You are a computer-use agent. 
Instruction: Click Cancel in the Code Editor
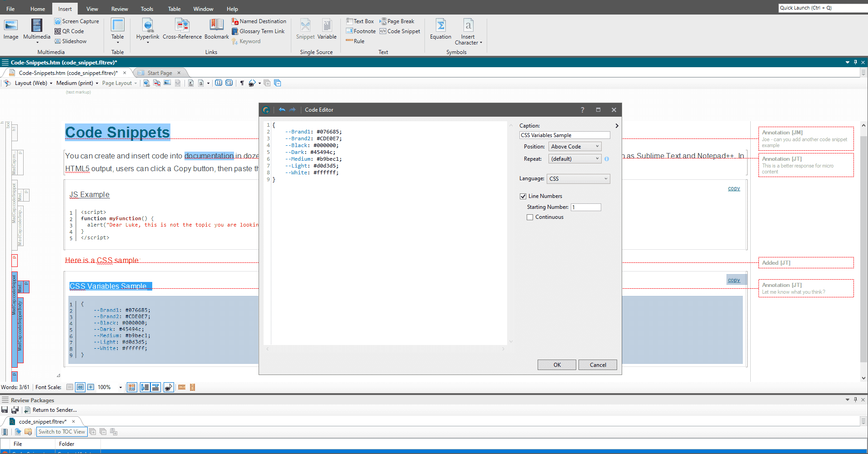click(598, 365)
